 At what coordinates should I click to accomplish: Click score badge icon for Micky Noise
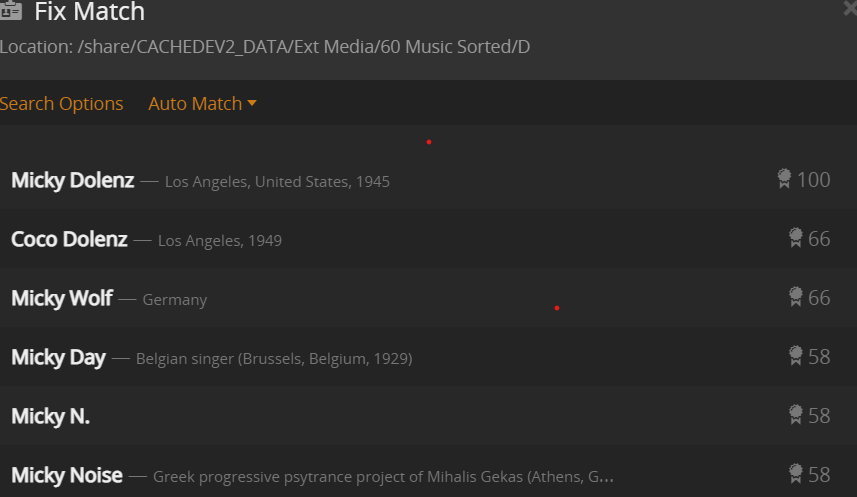click(x=795, y=474)
